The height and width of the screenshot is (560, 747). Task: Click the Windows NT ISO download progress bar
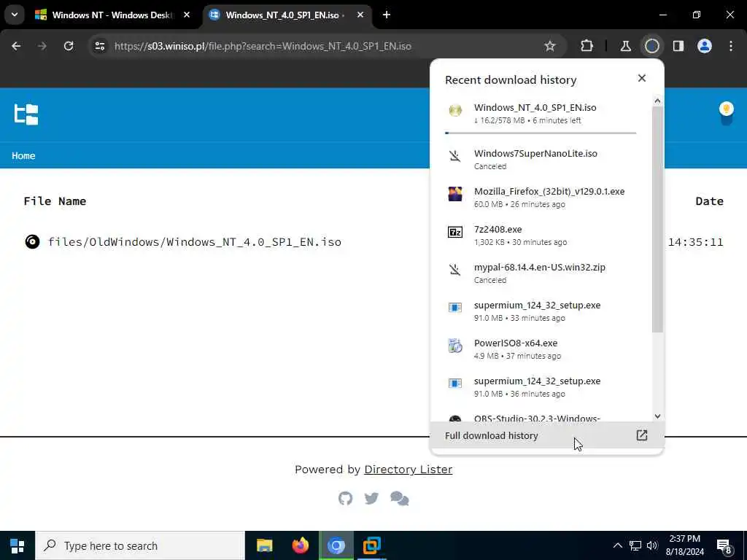[x=541, y=133]
